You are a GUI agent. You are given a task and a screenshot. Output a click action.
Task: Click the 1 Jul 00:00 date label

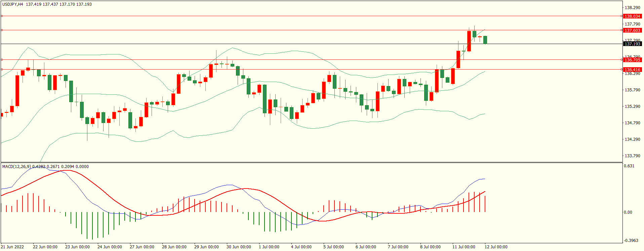click(269, 247)
